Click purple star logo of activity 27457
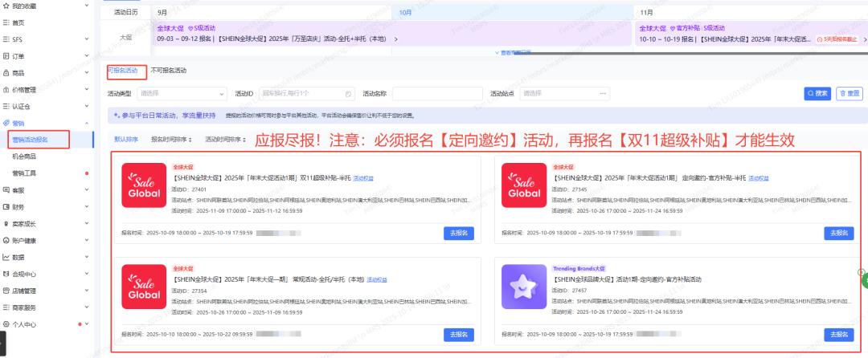The image size is (868, 358). [x=524, y=287]
